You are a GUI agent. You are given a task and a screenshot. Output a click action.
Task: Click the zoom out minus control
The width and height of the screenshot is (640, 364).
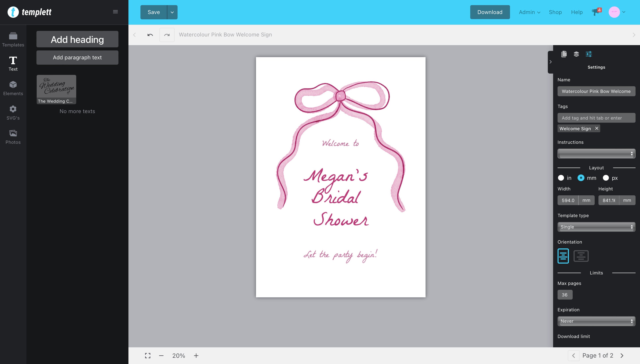[161, 355]
